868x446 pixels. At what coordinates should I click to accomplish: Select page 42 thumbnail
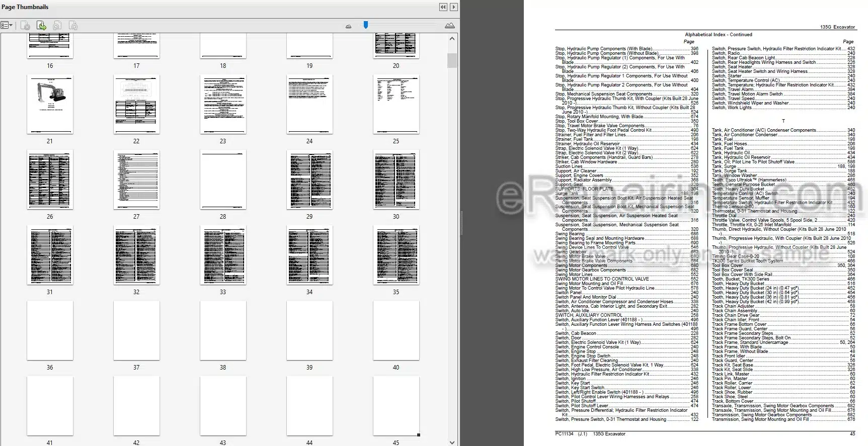coord(136,406)
